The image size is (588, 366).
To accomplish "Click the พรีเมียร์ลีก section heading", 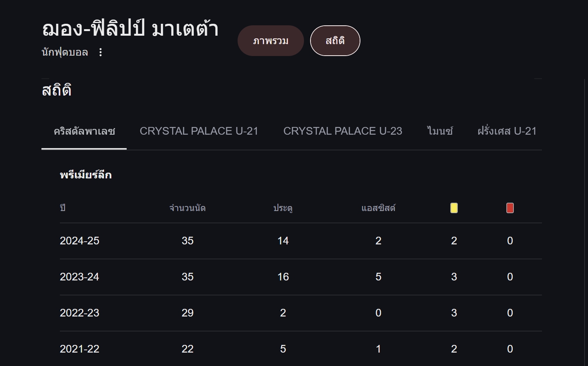I will (86, 175).
